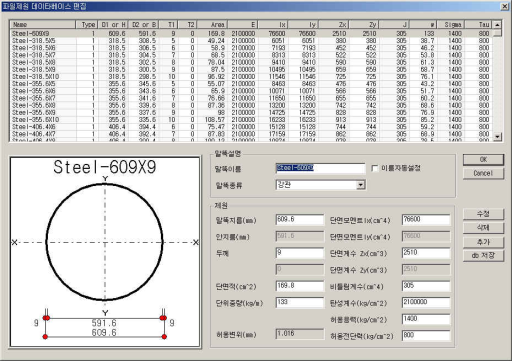512x361 pixels.
Task: Close the dialog using the title bar X
Action: [x=505, y=6]
